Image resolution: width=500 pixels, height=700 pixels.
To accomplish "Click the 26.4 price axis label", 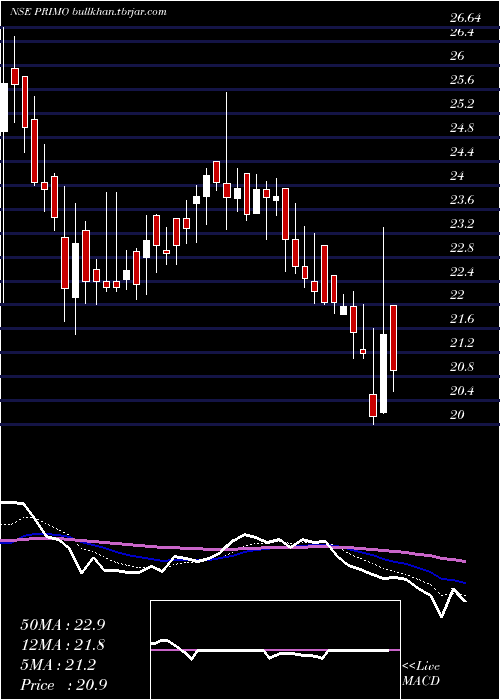I will pyautogui.click(x=462, y=32).
